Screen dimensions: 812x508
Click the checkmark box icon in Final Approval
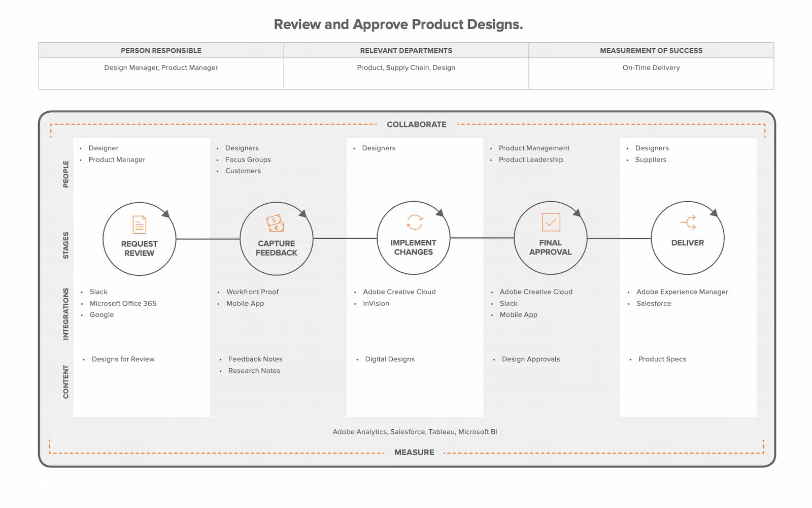(551, 222)
